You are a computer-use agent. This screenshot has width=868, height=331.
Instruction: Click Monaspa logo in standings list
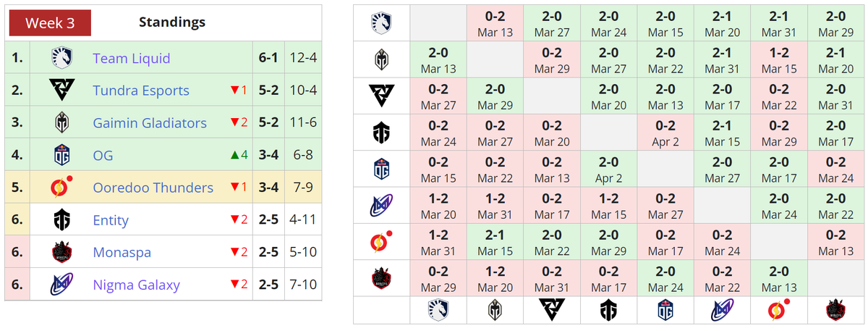click(61, 252)
